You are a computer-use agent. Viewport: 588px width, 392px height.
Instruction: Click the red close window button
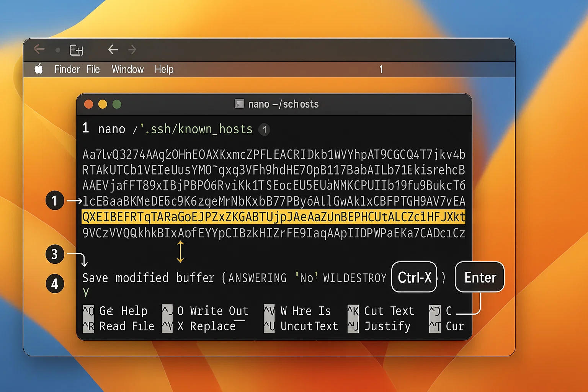tap(88, 104)
